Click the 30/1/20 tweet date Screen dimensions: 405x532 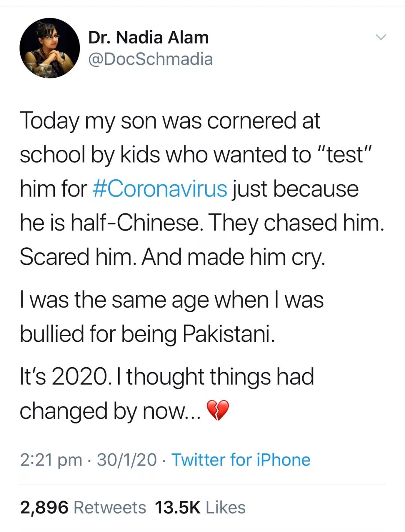click(127, 460)
